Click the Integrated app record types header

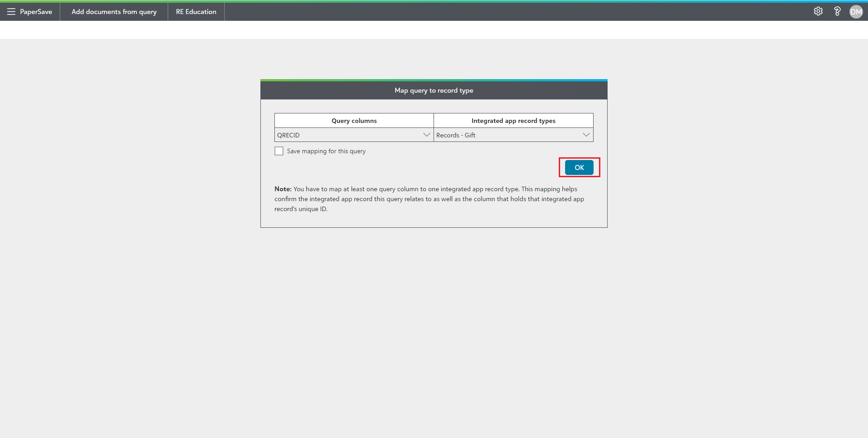pyautogui.click(x=513, y=121)
